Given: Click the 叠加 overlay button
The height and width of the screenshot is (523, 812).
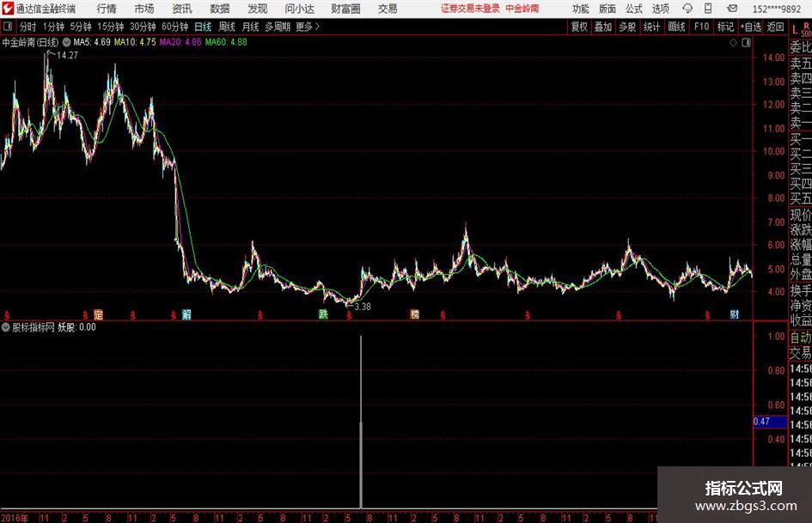Looking at the screenshot, I should [603, 27].
